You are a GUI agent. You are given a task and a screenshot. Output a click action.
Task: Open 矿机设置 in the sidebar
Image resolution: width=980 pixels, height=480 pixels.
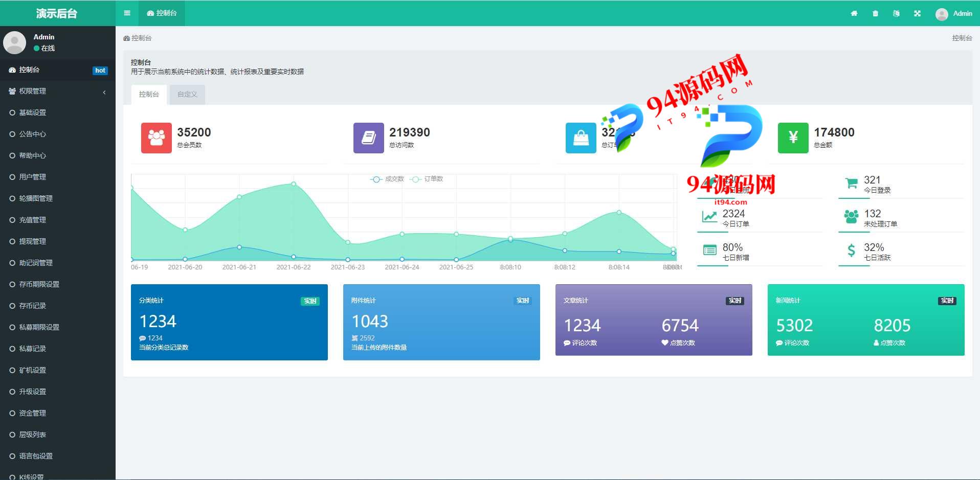coord(58,371)
